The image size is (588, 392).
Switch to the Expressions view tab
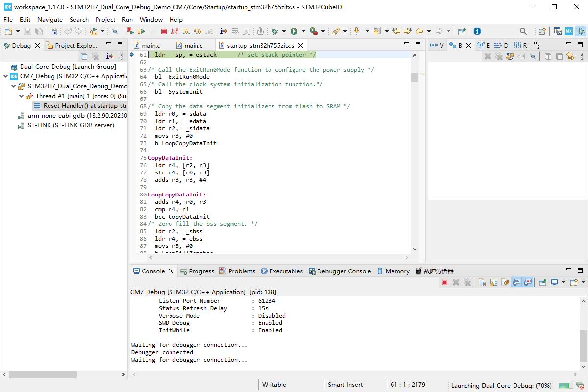[x=483, y=45]
